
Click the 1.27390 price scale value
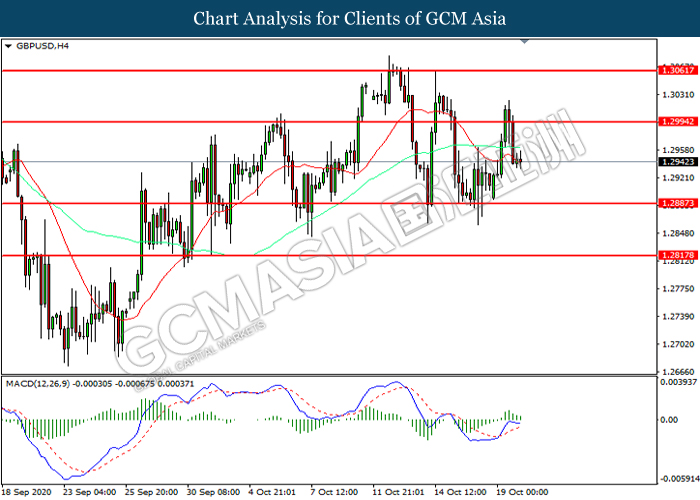678,317
